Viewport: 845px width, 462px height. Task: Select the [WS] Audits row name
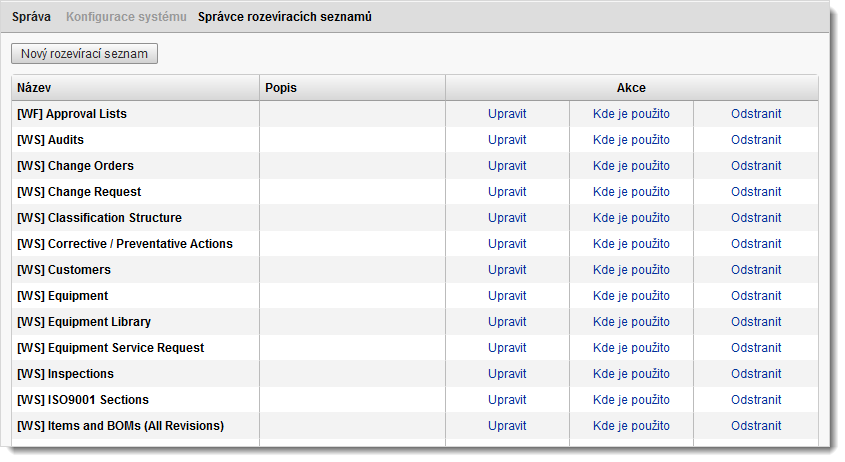click(51, 140)
